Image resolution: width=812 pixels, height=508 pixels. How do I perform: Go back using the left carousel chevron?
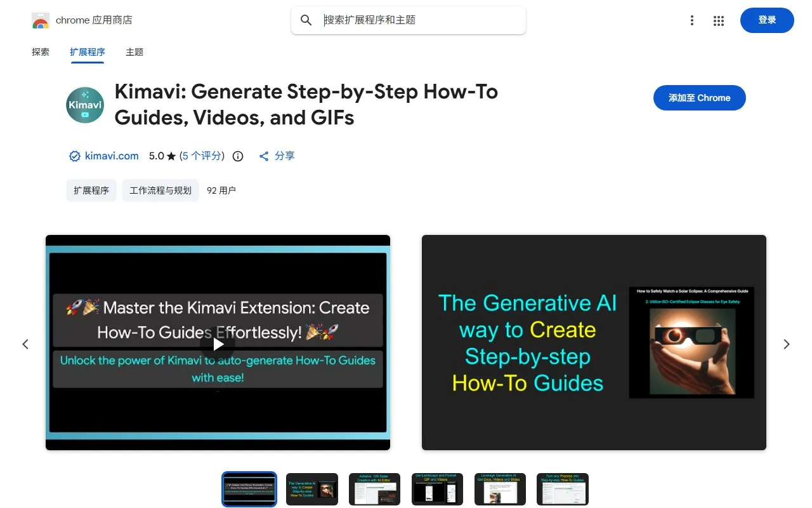(x=25, y=344)
